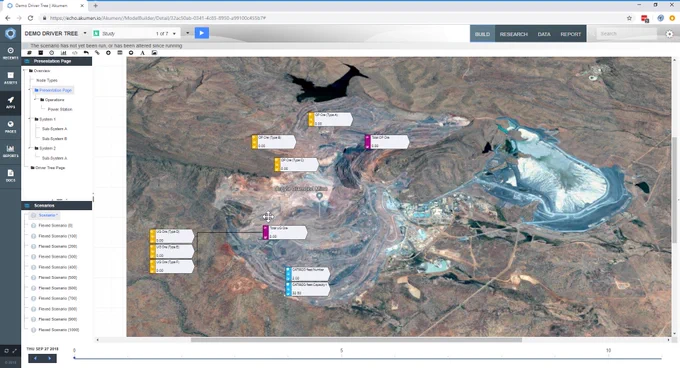Open a new browser tab
The image size is (680, 368).
[95, 6]
